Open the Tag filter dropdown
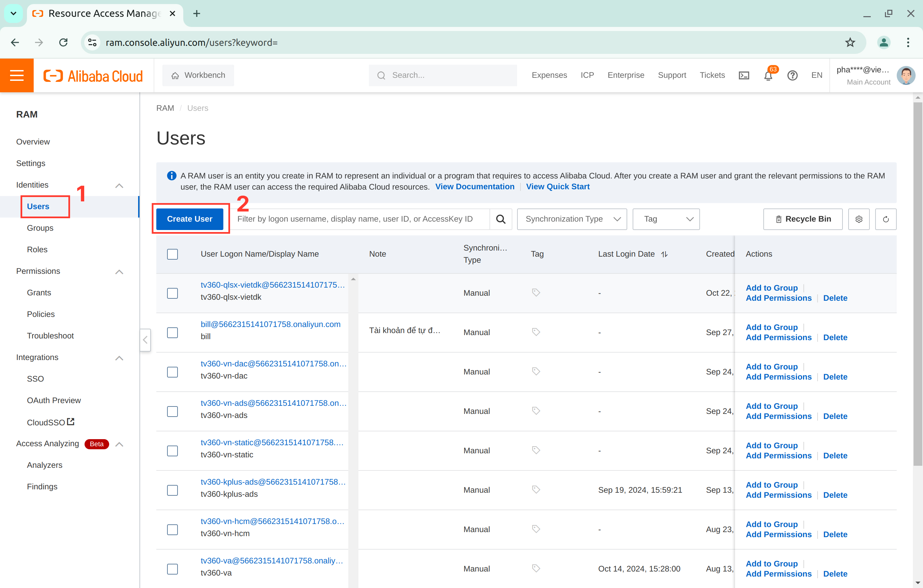Image resolution: width=923 pixels, height=588 pixels. click(x=666, y=219)
